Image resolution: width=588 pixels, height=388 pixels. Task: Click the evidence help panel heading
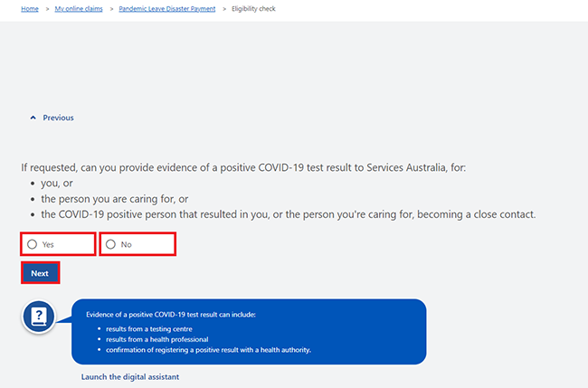pos(171,314)
